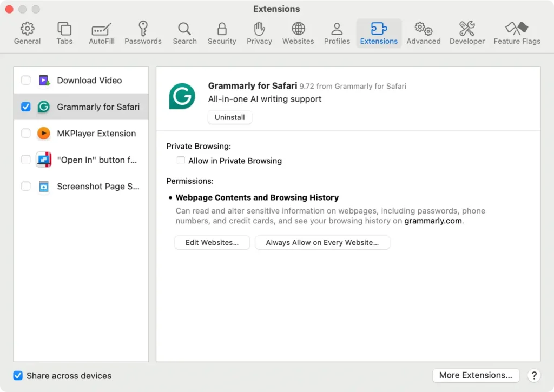
Task: Uninstall Grammarly for Safari
Action: (x=229, y=117)
